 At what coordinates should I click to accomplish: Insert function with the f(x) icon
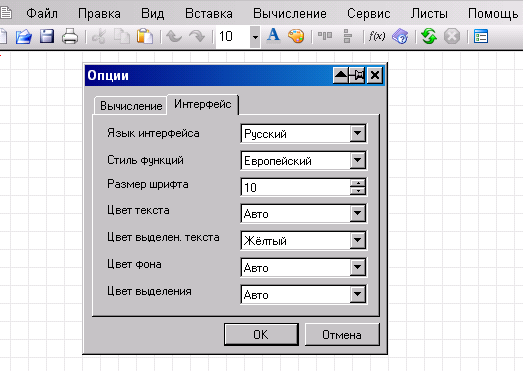point(377,36)
